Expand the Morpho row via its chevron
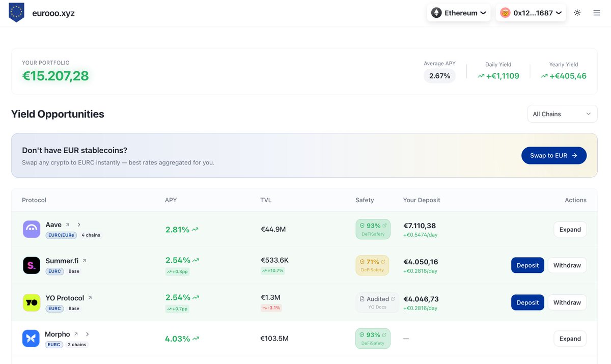Screen dimensions: 611x364 point(88,334)
